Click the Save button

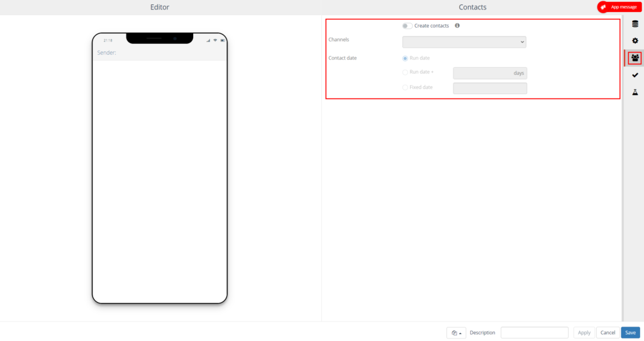click(630, 332)
